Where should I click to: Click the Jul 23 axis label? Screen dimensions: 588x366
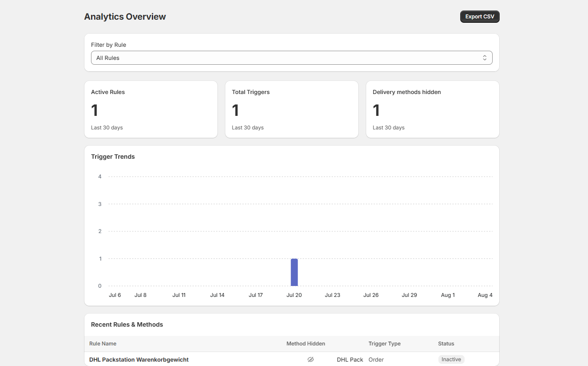click(x=332, y=295)
